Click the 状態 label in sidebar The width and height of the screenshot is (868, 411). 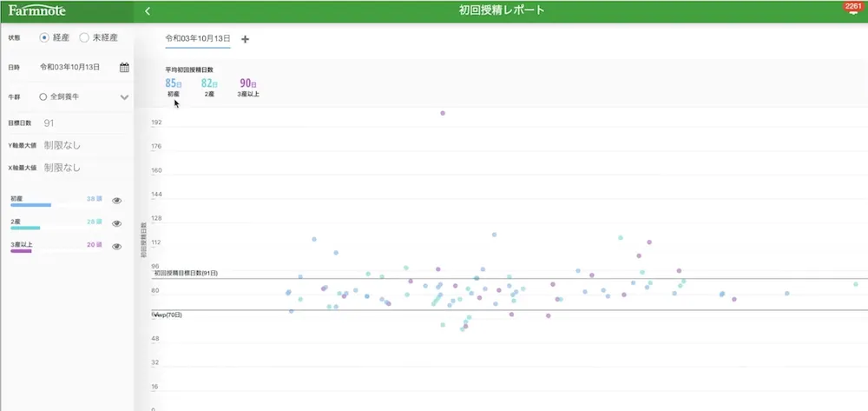(x=14, y=38)
